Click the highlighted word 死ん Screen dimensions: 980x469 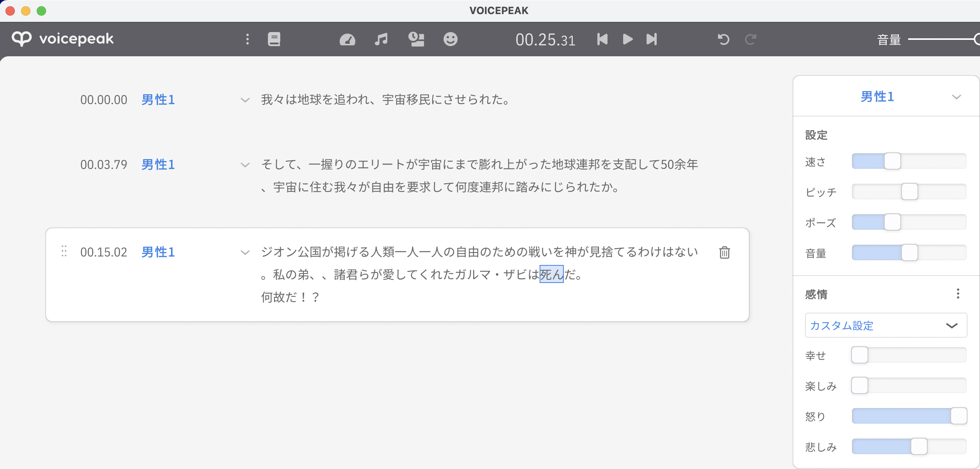551,274
